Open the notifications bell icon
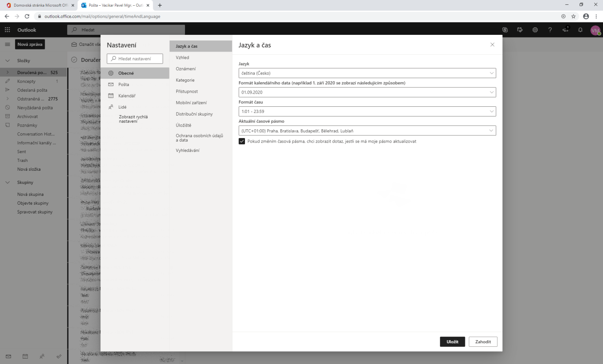The width and height of the screenshot is (603, 364). [580, 30]
